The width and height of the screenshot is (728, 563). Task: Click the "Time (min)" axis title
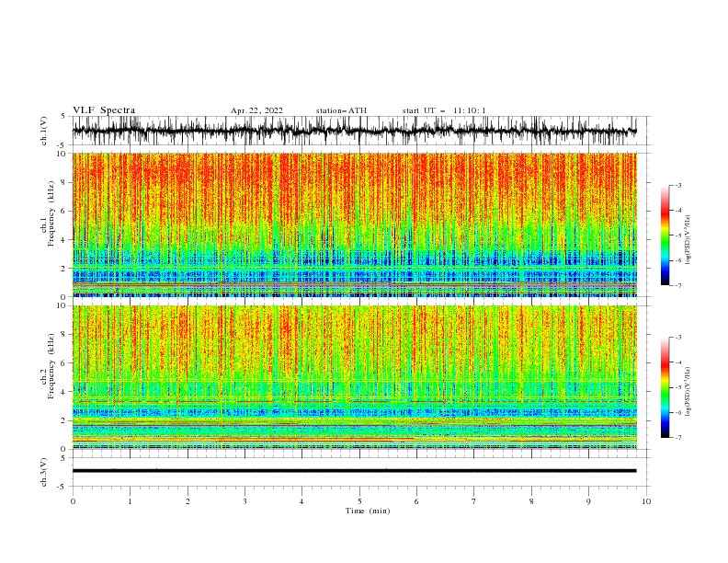coord(368,511)
